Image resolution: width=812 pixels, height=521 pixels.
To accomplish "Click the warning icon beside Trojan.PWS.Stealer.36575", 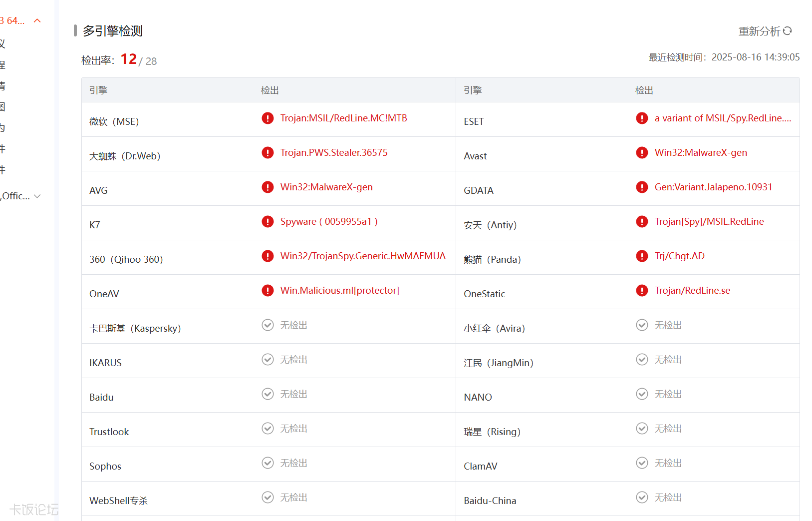I will point(268,153).
